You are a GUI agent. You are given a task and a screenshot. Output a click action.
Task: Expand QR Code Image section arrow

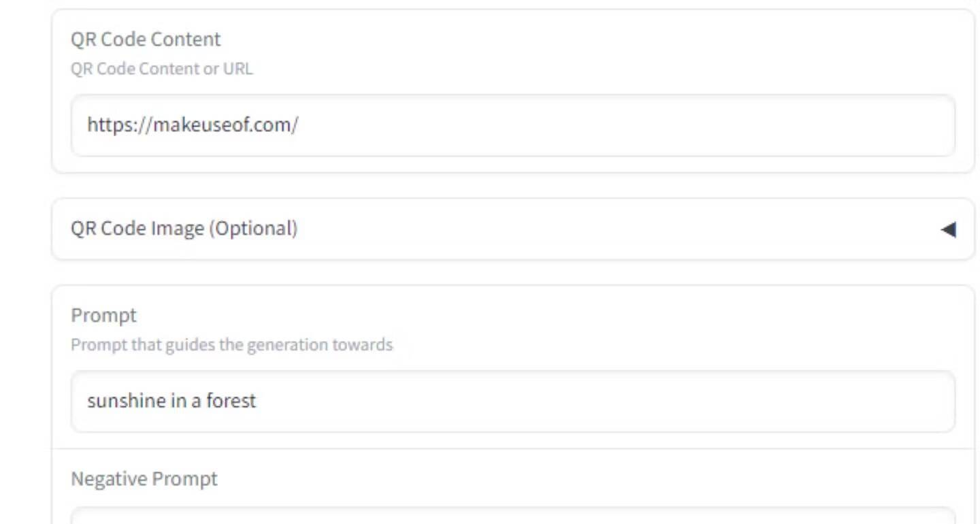[948, 229]
